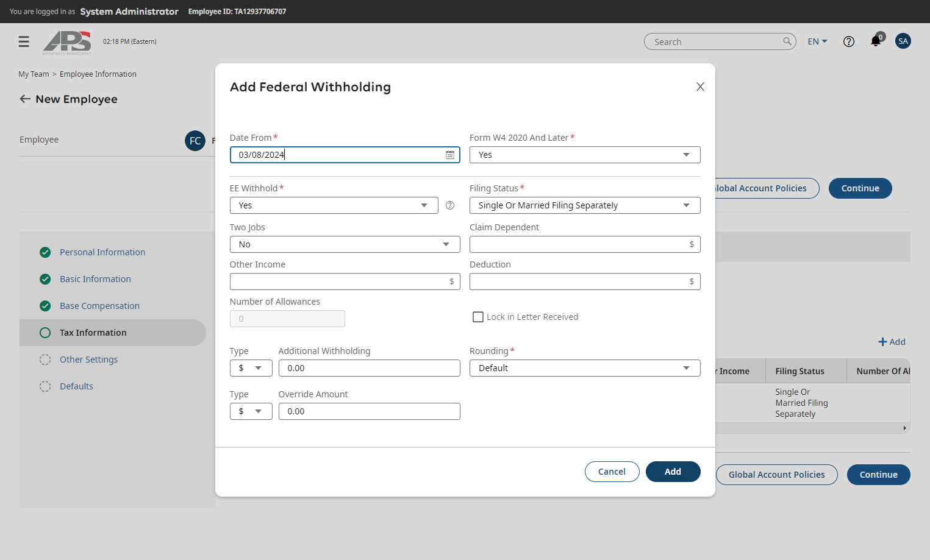Viewport: 930px width, 560px height.
Task: Open the Two Jobs dropdown
Action: pyautogui.click(x=345, y=244)
